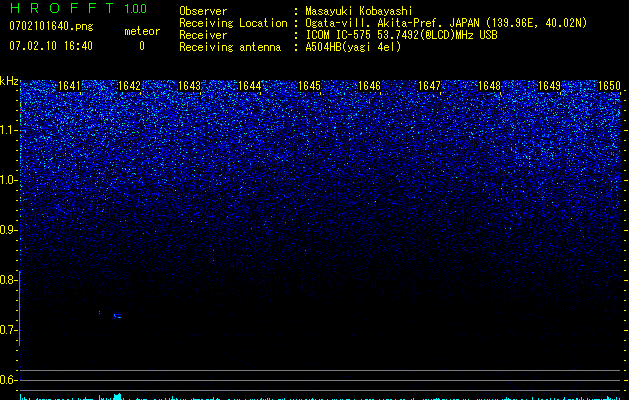Image resolution: width=629 pixels, height=400 pixels.
Task: Click the Observer label
Action: tap(203, 11)
